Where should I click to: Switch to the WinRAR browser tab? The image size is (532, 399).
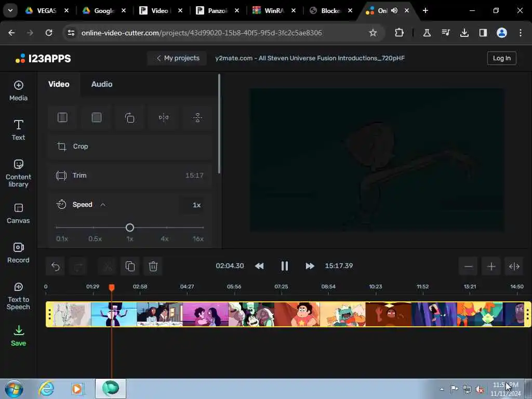pos(273,10)
